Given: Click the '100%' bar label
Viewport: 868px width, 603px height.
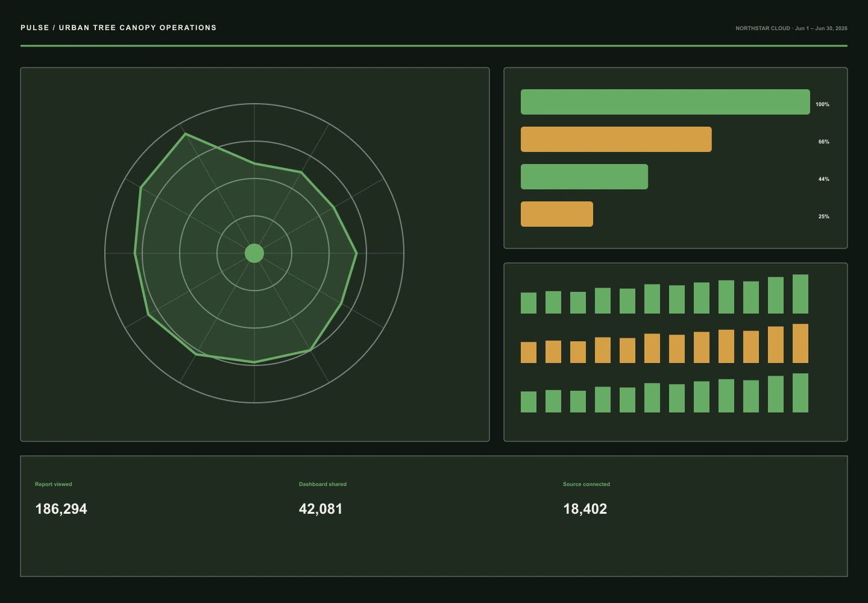Looking at the screenshot, I should [x=822, y=104].
